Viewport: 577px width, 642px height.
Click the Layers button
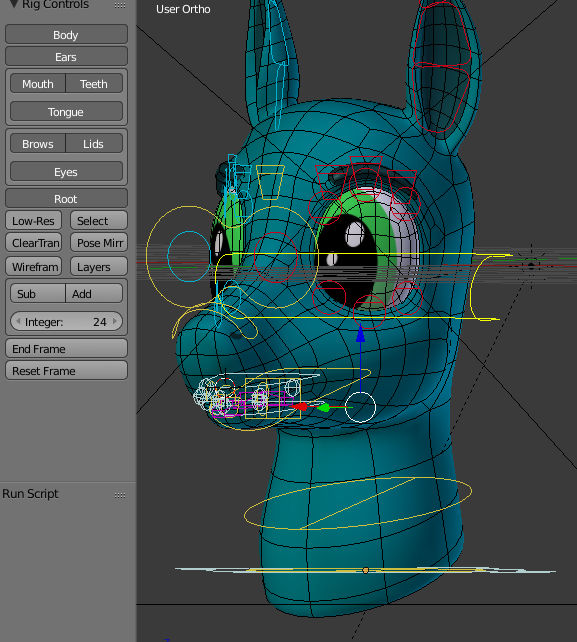[99, 267]
